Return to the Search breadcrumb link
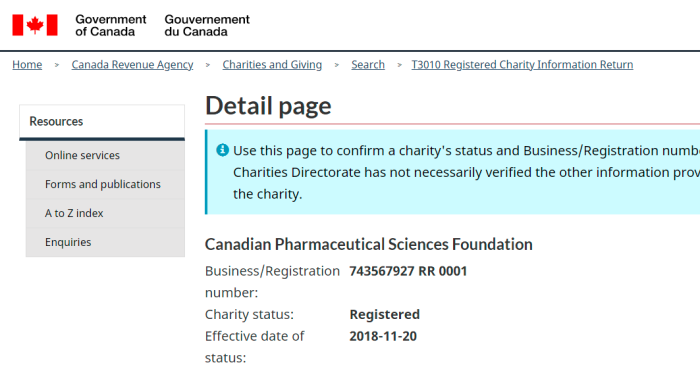 click(368, 65)
